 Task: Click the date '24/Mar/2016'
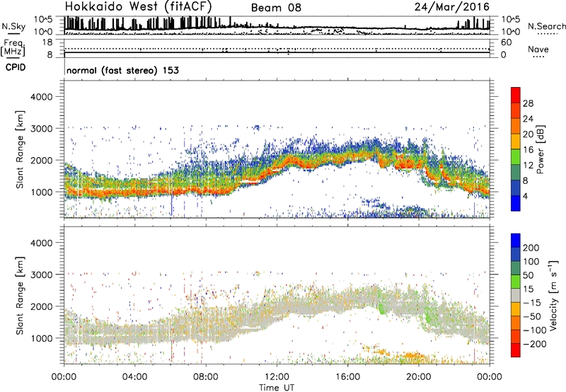pos(452,7)
